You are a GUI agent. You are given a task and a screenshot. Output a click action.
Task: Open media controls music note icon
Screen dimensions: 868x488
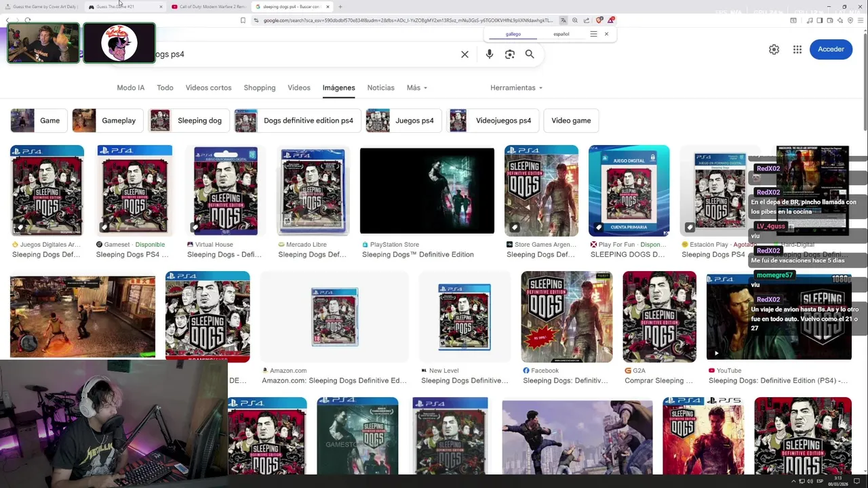click(x=810, y=20)
